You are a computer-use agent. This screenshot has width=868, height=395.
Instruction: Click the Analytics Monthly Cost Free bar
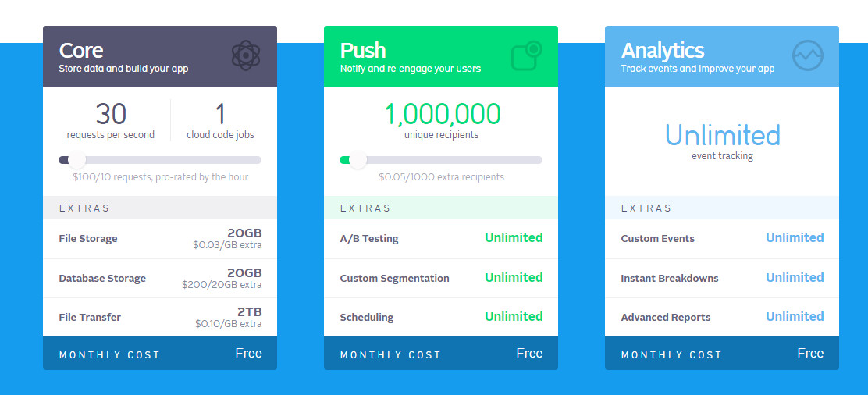(x=722, y=354)
